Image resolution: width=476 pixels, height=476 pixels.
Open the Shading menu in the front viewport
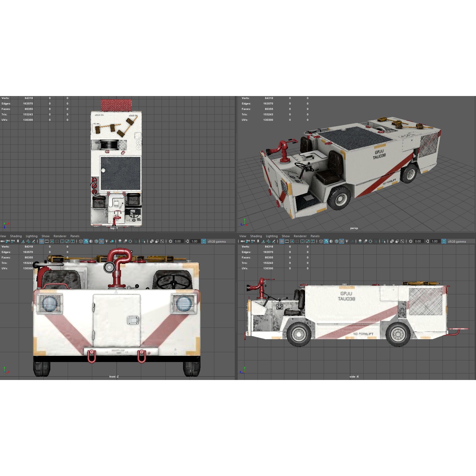click(16, 236)
